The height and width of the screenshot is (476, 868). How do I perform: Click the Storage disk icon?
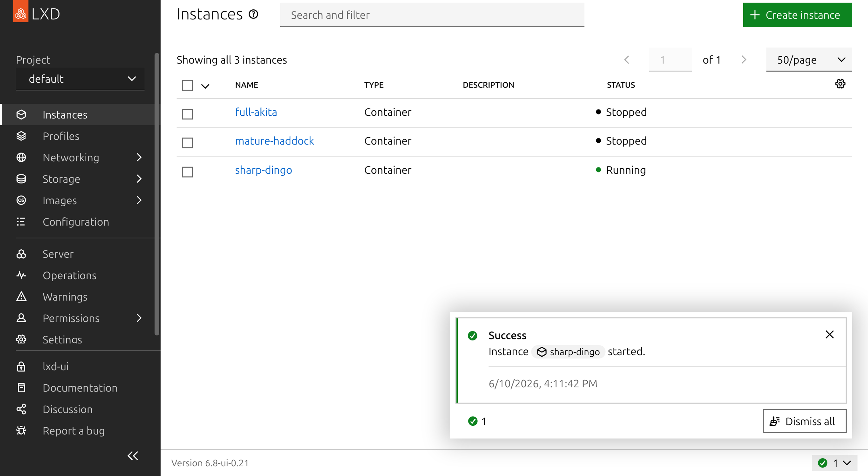point(21,179)
